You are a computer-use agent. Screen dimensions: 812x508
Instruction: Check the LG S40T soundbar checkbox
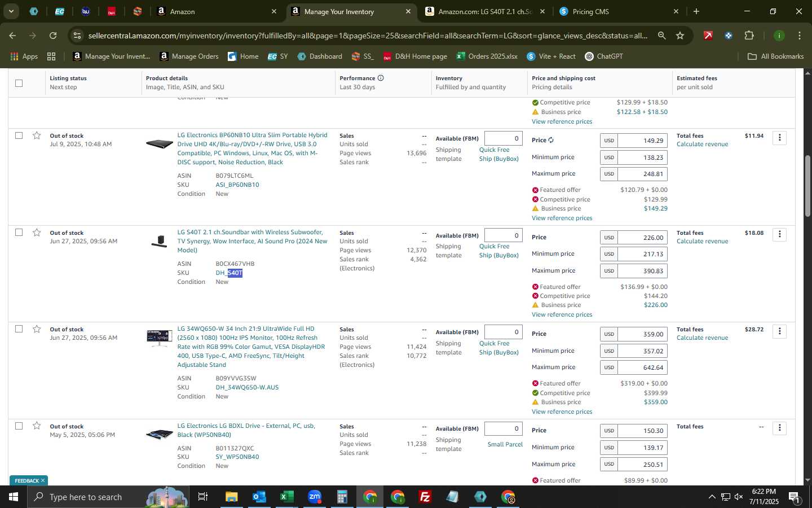tap(19, 232)
